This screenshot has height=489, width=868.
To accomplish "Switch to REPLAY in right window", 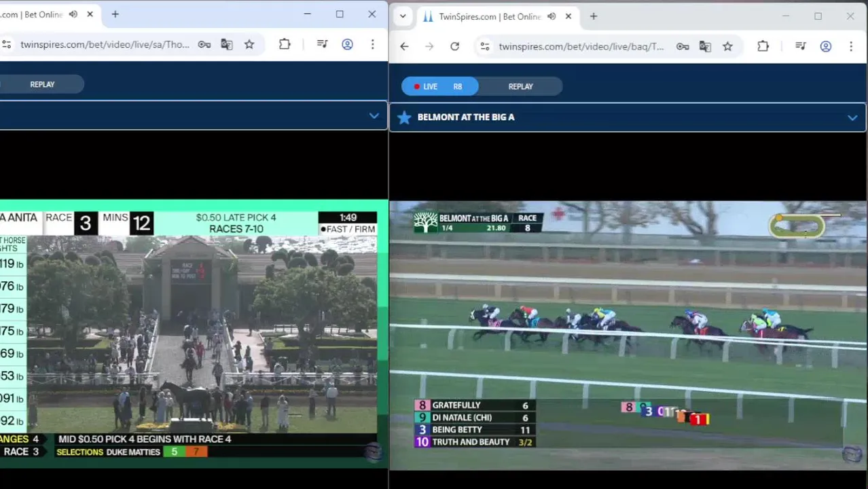I will [x=521, y=86].
